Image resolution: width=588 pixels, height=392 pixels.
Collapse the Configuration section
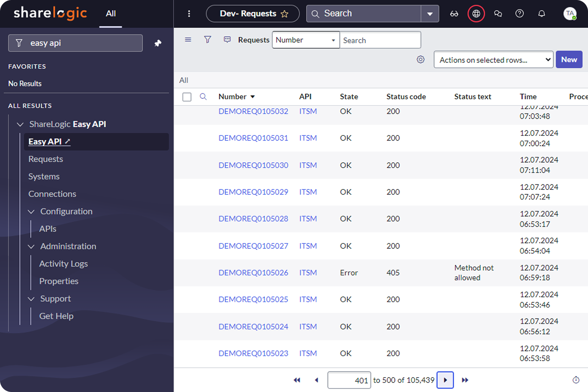coord(31,212)
